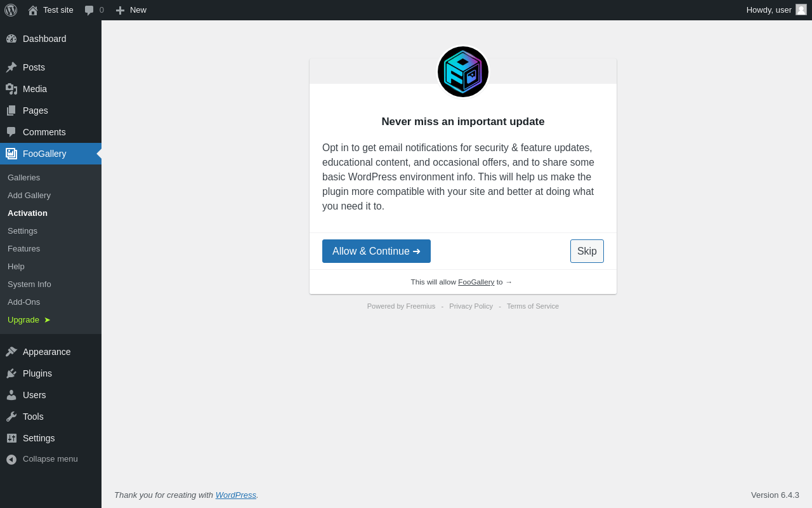Open FooGallery Settings submenu item
This screenshot has width=812, height=508.
[x=51, y=231]
